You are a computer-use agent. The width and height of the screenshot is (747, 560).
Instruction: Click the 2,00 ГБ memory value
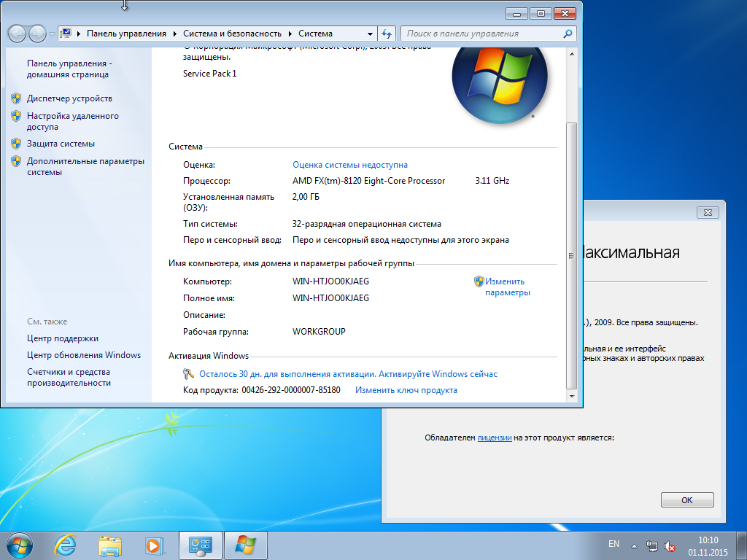pos(306,197)
